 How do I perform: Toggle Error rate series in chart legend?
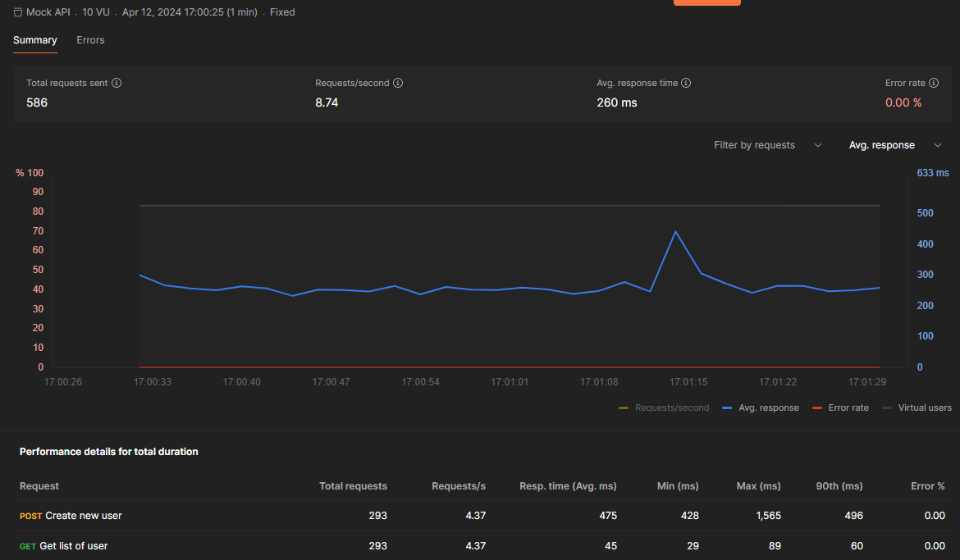840,407
